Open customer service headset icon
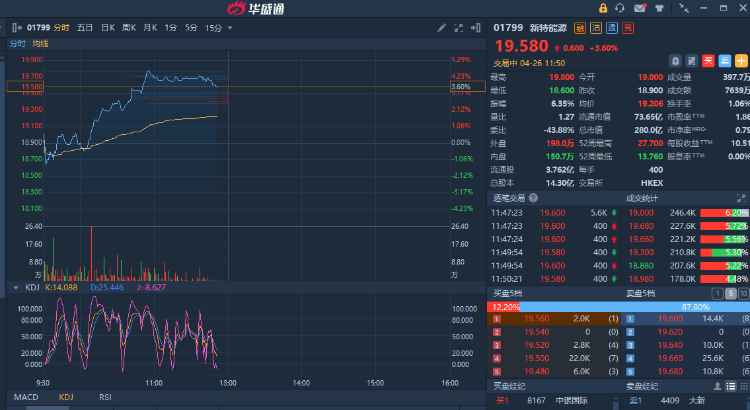This screenshot has width=750, height=410. (x=621, y=8)
